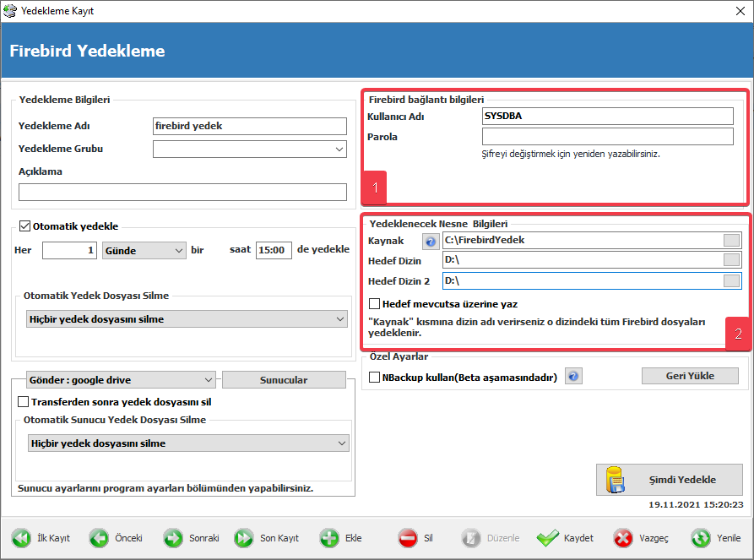754x560 pixels.
Task: Click the Sunucular button
Action: coord(284,380)
